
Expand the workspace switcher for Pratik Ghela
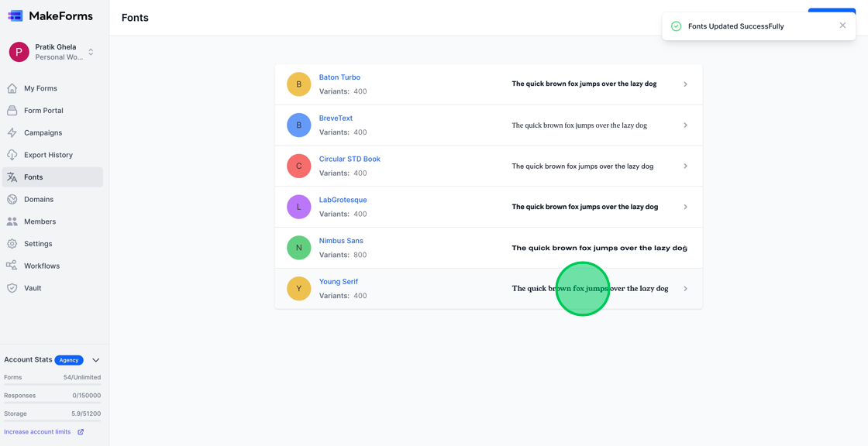91,52
